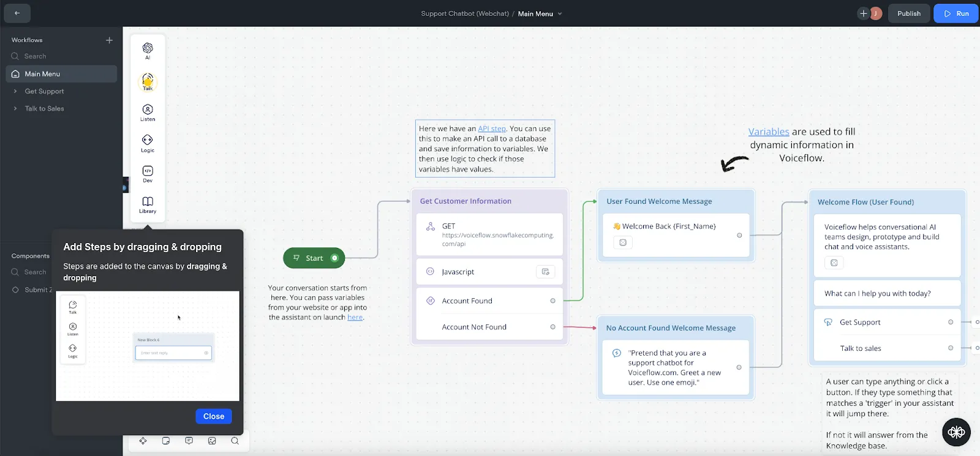This screenshot has width=980, height=456.
Task: Open the Talk to Sales workflow item
Action: point(44,108)
